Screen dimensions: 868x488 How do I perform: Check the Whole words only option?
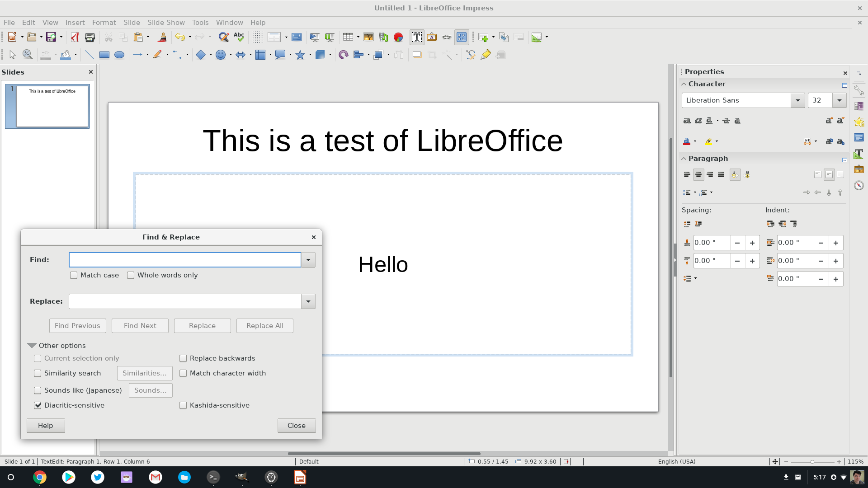131,275
